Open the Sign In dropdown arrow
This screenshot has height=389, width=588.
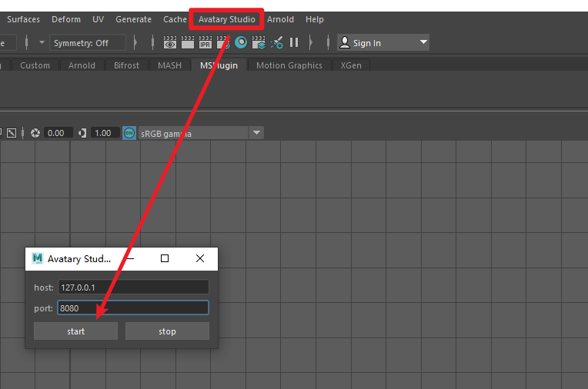(x=423, y=42)
